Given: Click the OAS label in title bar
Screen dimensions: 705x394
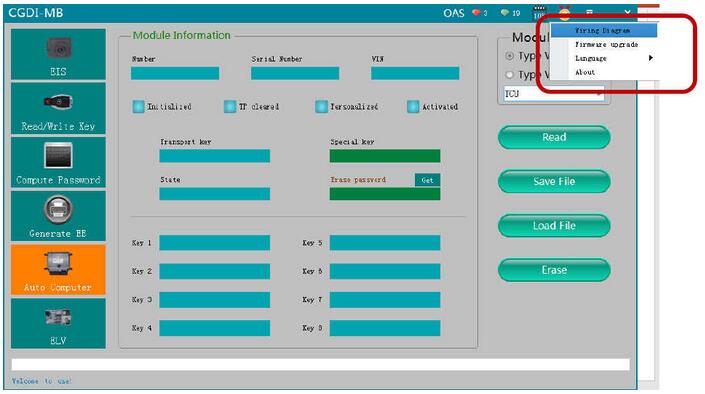Looking at the screenshot, I should 454,13.
